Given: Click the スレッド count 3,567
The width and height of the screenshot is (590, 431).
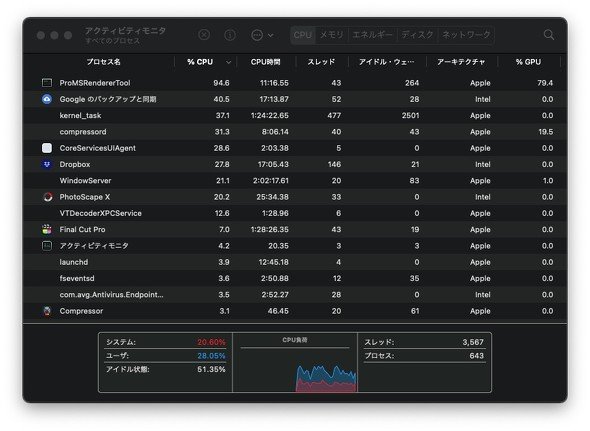Looking at the screenshot, I should click(473, 342).
